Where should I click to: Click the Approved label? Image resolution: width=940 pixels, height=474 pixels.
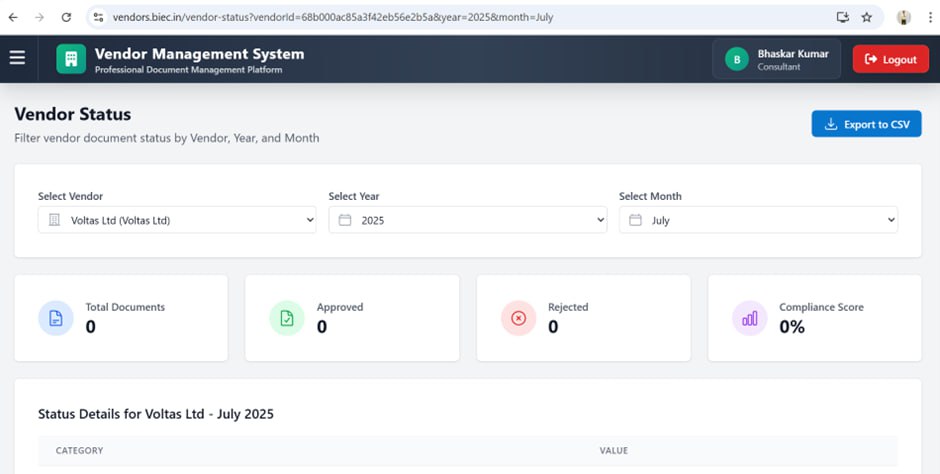(340, 307)
